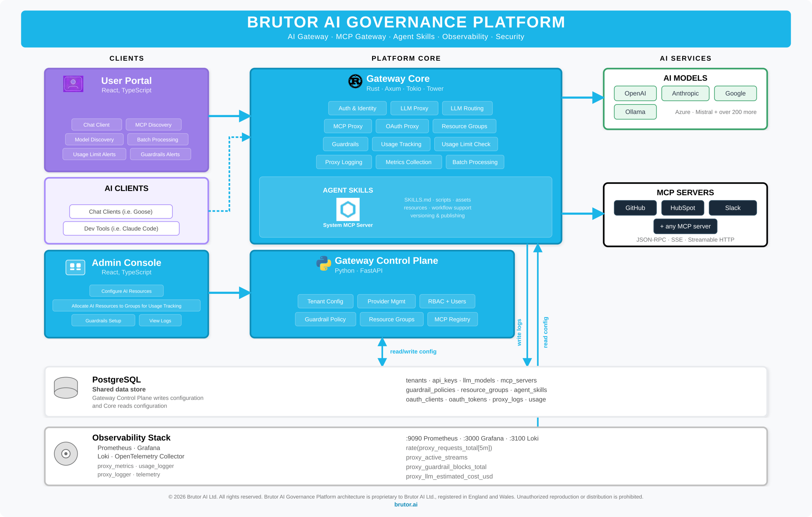Select Chat Clients (i.e. Goose) entry
This screenshot has width=812, height=517.
[x=121, y=212]
